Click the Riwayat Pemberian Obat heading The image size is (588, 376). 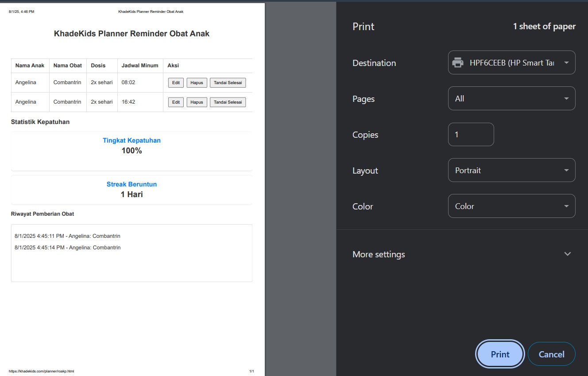43,214
